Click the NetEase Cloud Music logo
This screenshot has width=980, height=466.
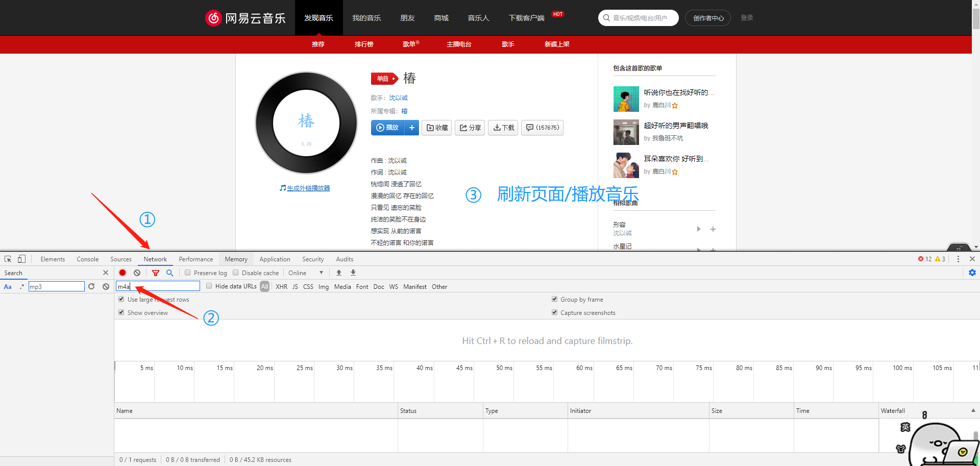pos(246,18)
